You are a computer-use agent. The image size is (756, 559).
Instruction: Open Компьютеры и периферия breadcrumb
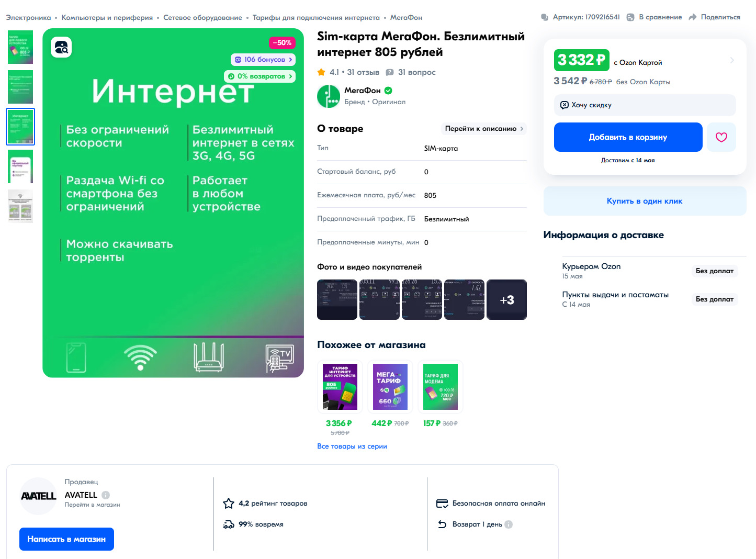[107, 18]
